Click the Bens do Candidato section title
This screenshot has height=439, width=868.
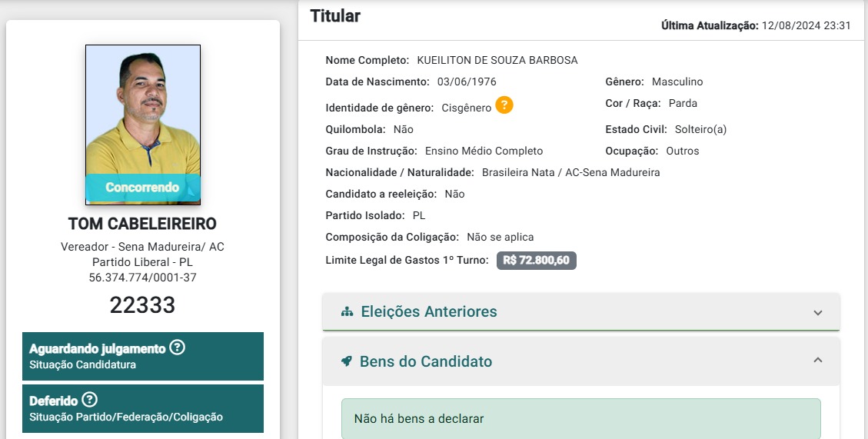(426, 361)
